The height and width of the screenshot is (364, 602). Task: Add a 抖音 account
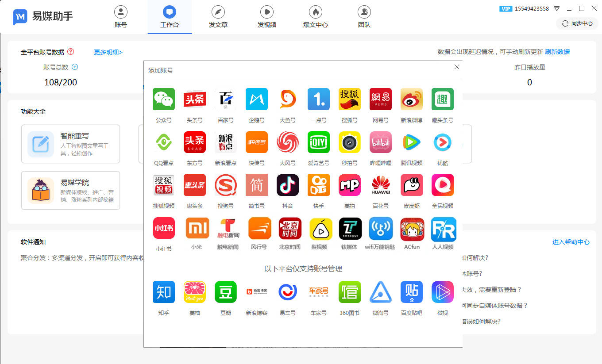click(x=288, y=185)
